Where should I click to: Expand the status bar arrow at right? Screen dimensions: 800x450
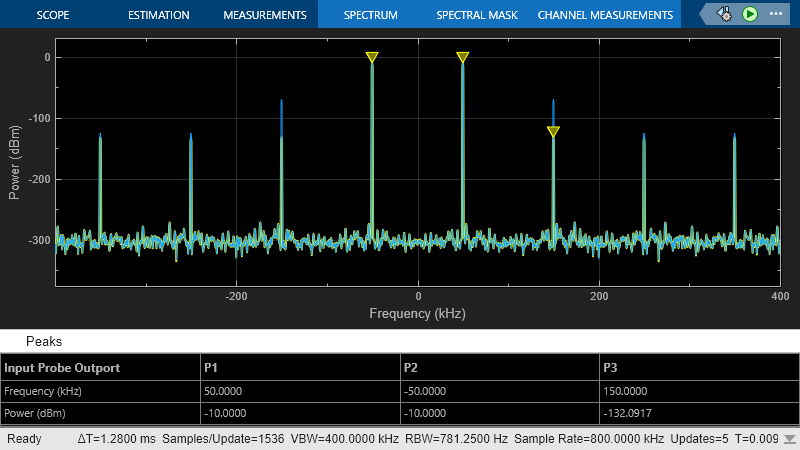pyautogui.click(x=792, y=439)
